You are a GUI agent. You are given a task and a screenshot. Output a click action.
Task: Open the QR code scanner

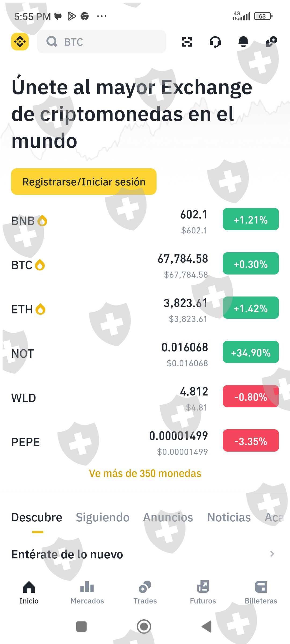[187, 42]
